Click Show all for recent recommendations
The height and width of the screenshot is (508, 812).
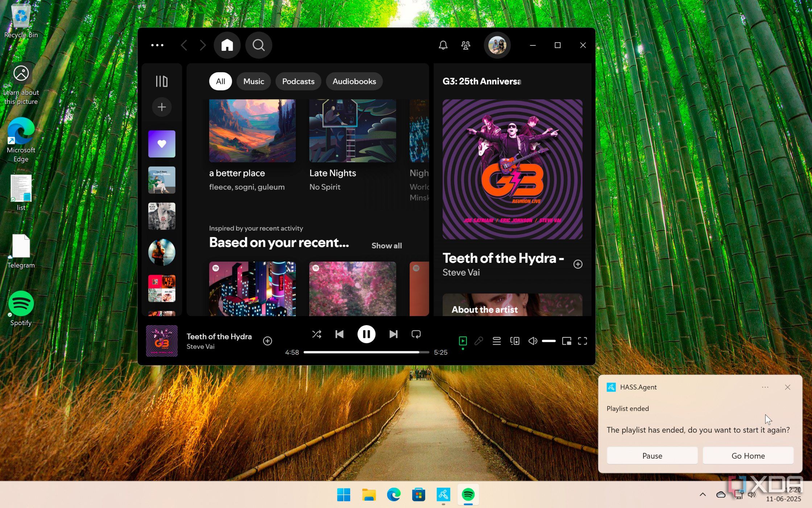(386, 246)
